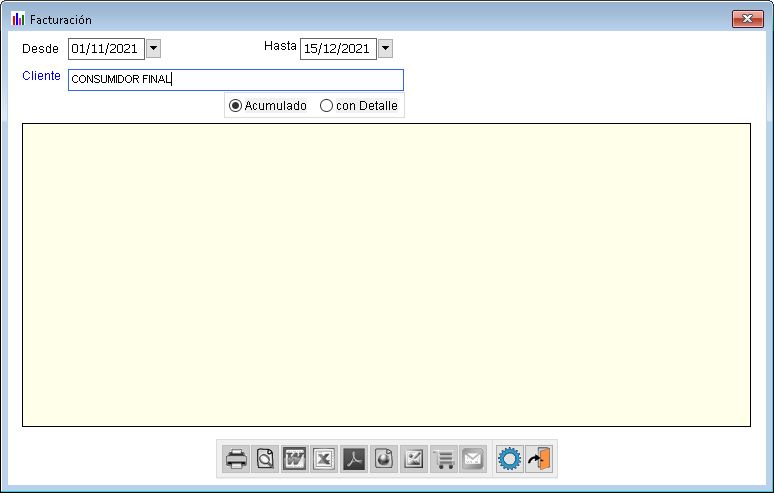This screenshot has height=493, width=774.
Task: Open the Desde date dropdown calendar
Action: pyautogui.click(x=153, y=48)
